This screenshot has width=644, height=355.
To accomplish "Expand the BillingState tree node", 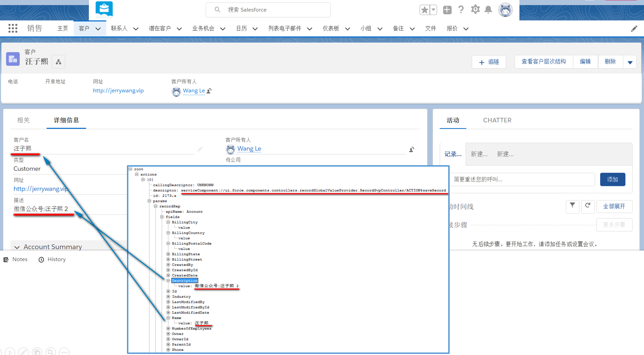I will click(x=168, y=254).
